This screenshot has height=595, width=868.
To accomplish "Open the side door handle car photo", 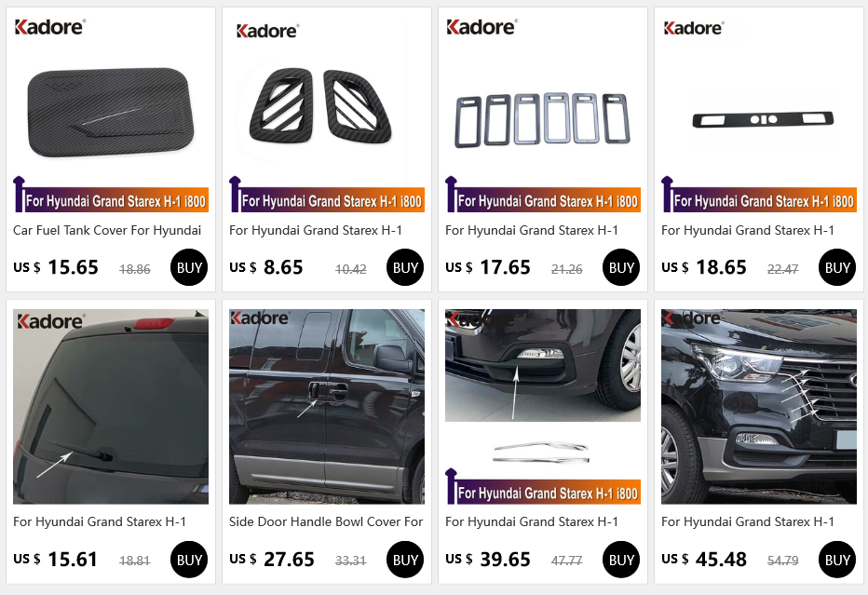I will tap(327, 406).
